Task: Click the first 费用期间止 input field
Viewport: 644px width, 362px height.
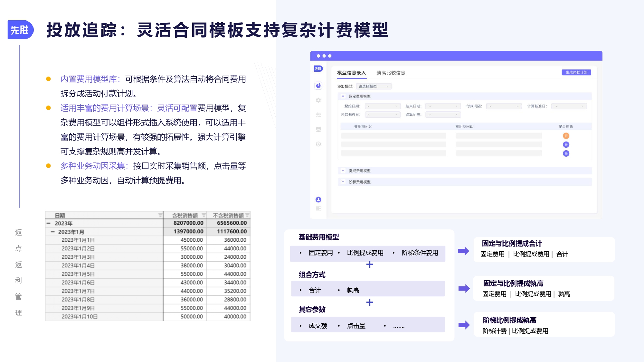Action: (x=499, y=136)
